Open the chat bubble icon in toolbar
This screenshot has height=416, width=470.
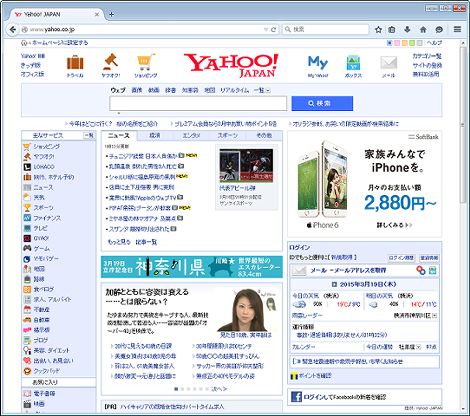(439, 30)
